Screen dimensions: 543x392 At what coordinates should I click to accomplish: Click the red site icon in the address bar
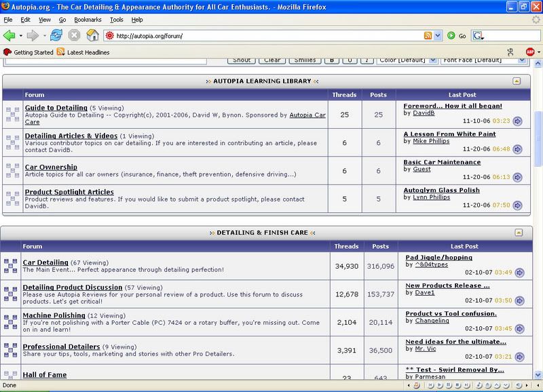(x=109, y=35)
